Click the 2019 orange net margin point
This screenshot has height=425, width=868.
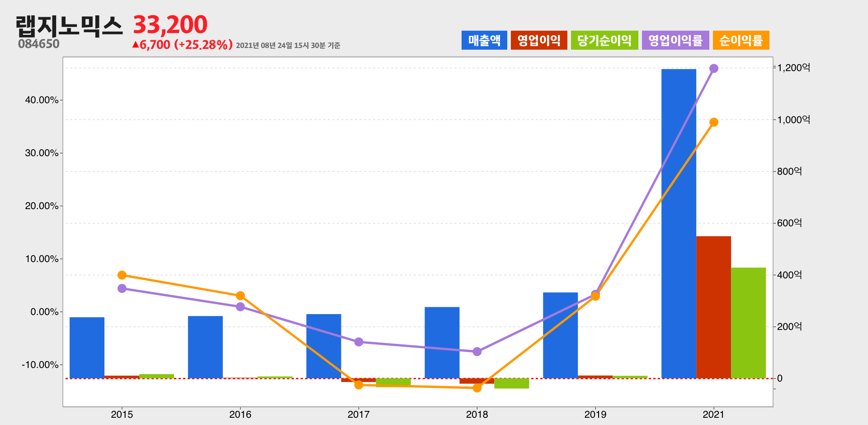[x=595, y=296]
